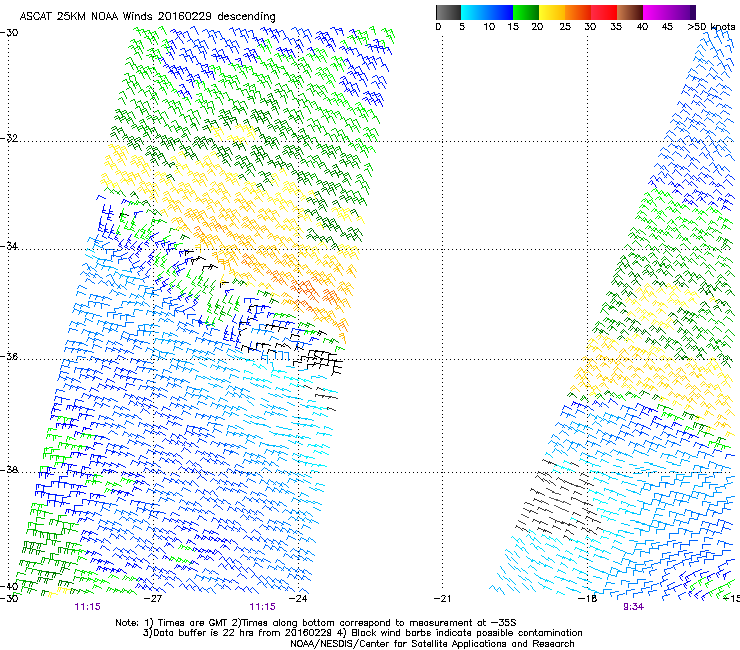The image size is (740, 650).
Task: Click the green 15-20 knots legend segment
Action: tap(526, 12)
